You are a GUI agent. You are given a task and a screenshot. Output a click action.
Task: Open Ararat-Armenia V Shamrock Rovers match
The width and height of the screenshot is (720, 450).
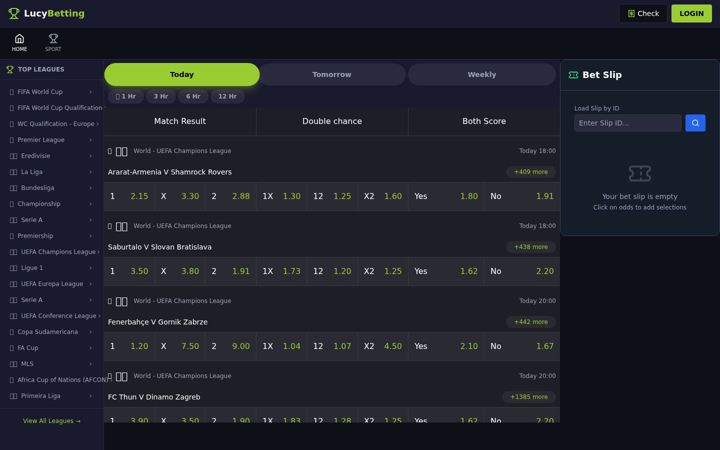170,172
